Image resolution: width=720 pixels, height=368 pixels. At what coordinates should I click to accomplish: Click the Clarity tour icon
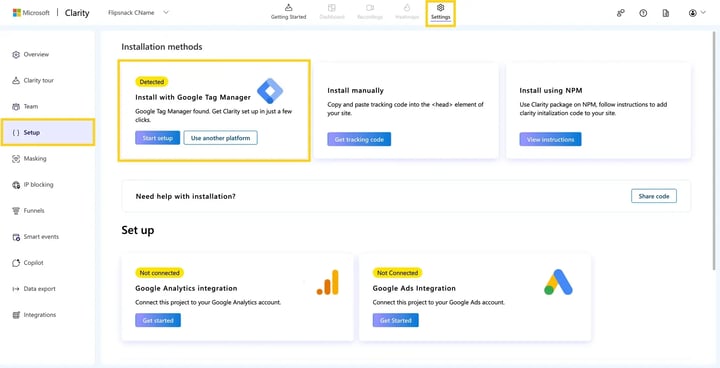pyautogui.click(x=16, y=80)
